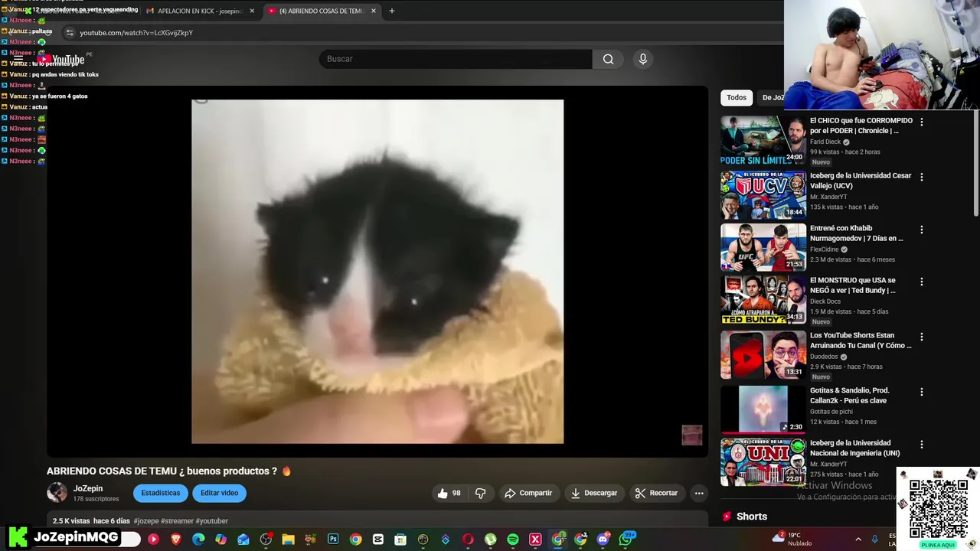This screenshot has width=980, height=551.
Task: Open the JoZepin channel name link
Action: point(88,488)
